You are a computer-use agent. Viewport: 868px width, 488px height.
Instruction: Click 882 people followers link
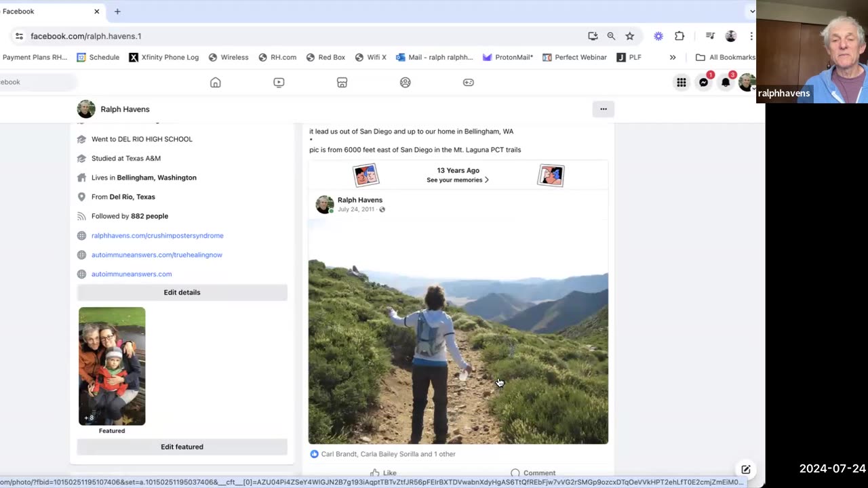[x=149, y=216]
